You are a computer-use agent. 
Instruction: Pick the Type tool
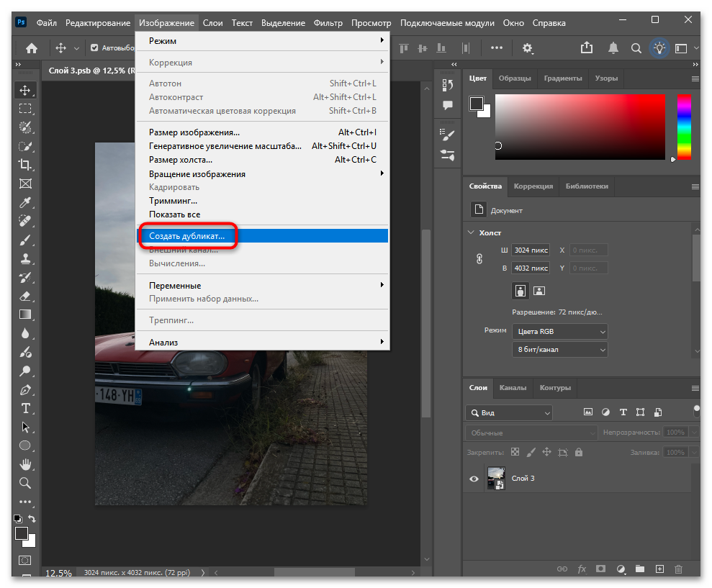point(25,408)
